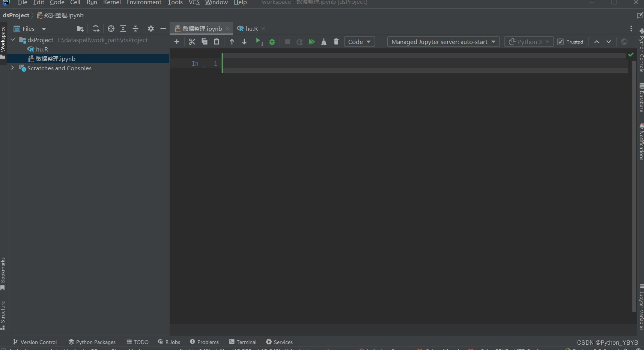Close the 数据整理.ipynb tab
The image size is (644, 350).
click(227, 29)
